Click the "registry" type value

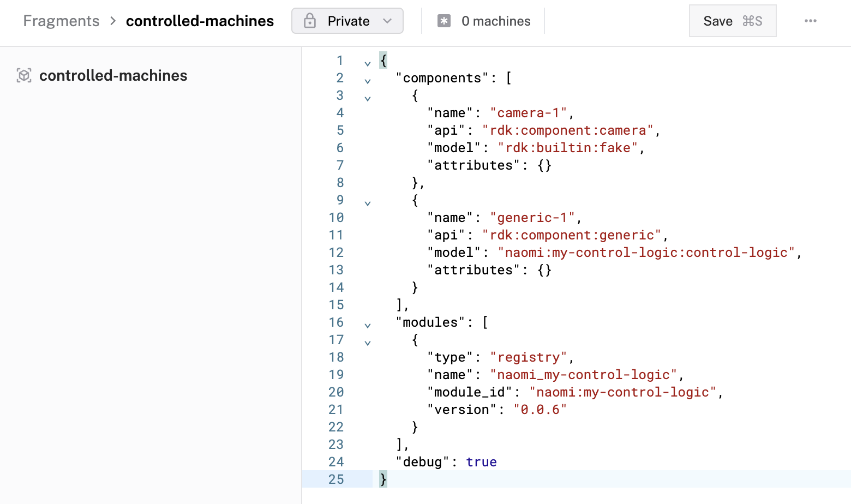coord(529,357)
